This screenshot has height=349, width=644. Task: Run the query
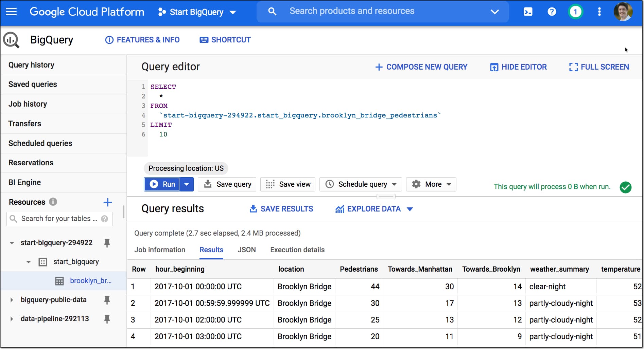[162, 184]
